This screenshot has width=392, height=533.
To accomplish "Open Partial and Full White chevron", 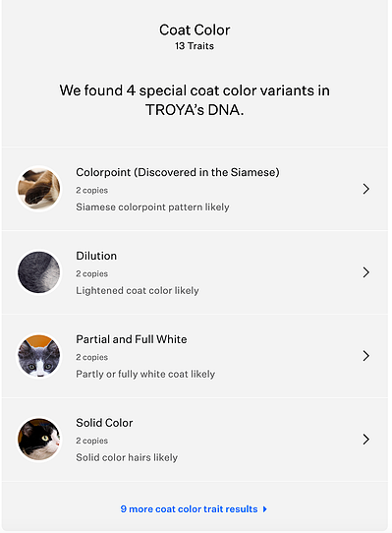I will tap(365, 356).
